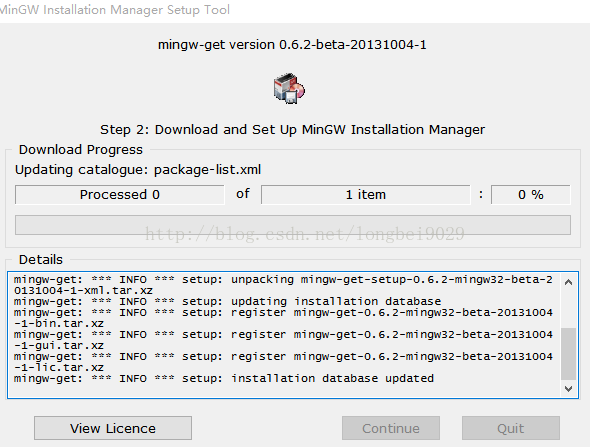Viewport: 590px width, 447px height.
Task: Click the log line registering gui.tar.xz
Action: 283,340
